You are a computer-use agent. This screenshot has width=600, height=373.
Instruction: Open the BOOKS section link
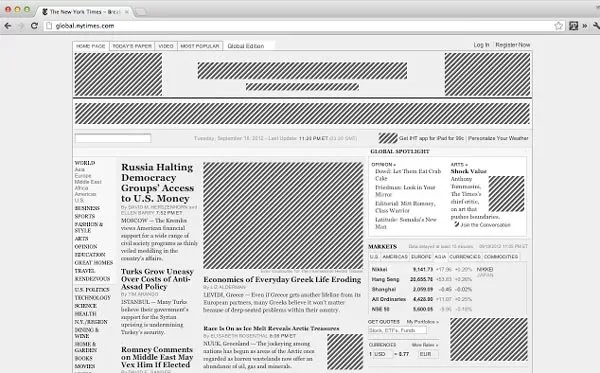83,358
